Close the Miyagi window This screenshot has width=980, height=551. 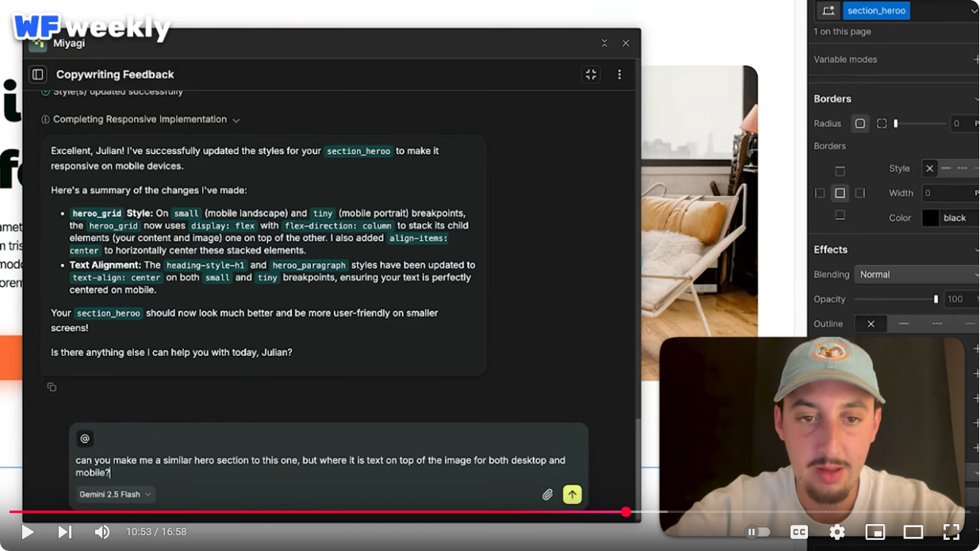626,43
